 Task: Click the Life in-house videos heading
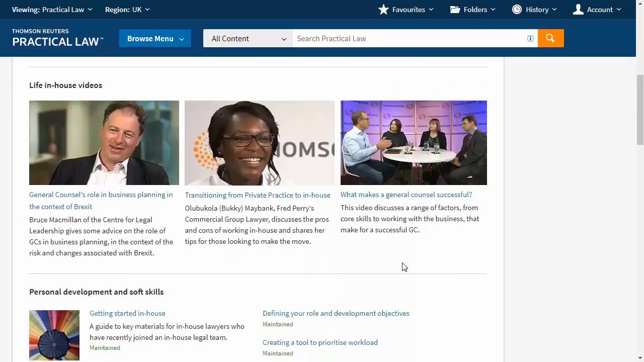point(65,85)
